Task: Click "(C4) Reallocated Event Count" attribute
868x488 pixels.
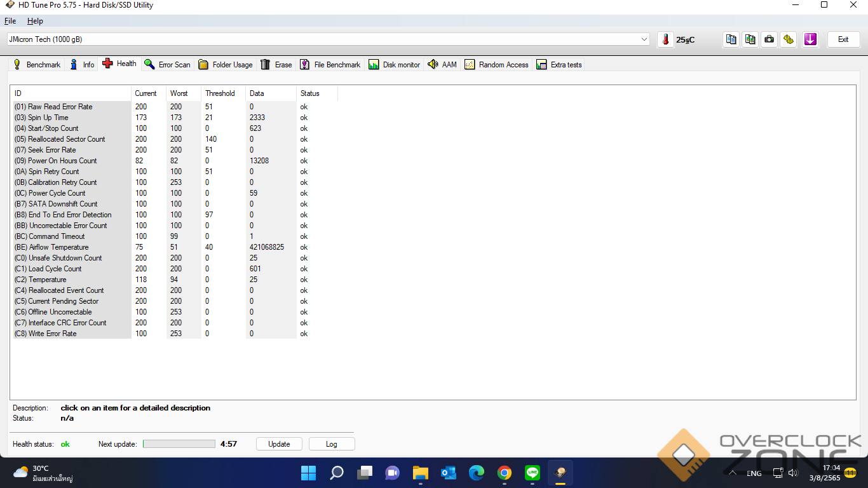Action: 175,290
